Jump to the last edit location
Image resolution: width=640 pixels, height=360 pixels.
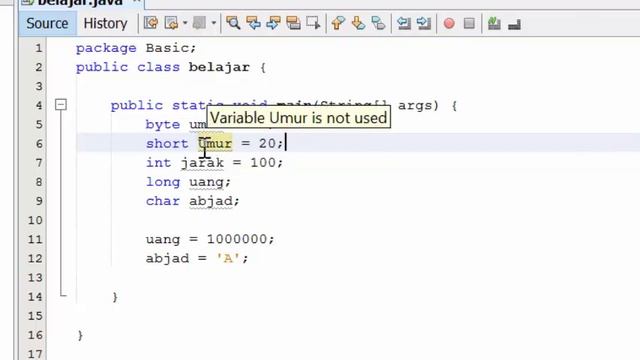coord(151,23)
